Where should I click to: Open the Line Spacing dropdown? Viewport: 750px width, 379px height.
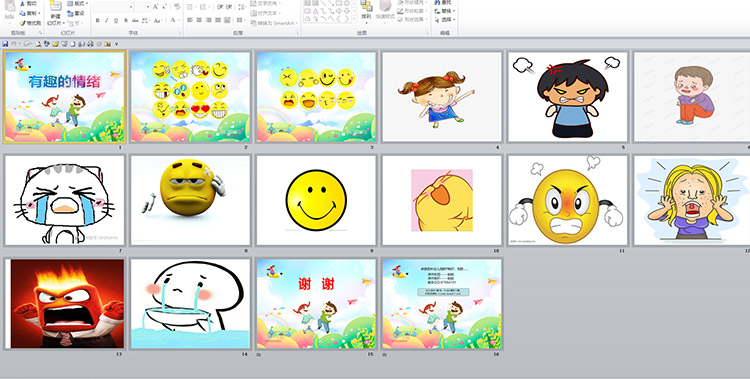click(x=243, y=7)
